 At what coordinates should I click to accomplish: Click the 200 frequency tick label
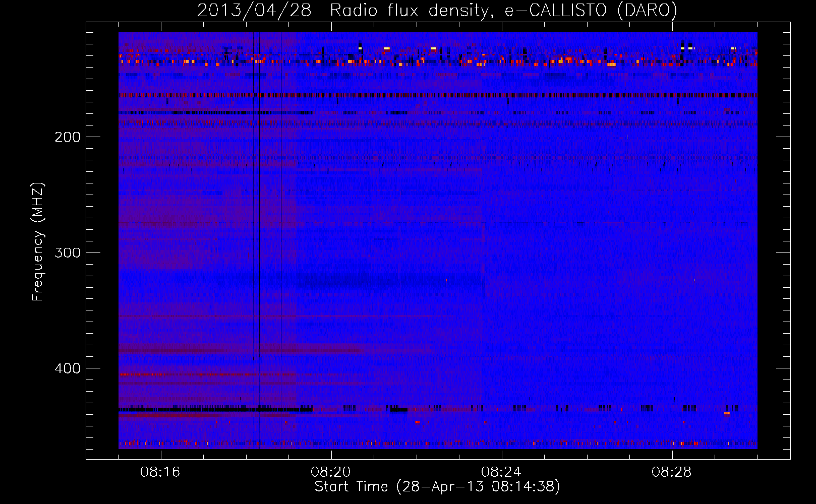(x=67, y=137)
